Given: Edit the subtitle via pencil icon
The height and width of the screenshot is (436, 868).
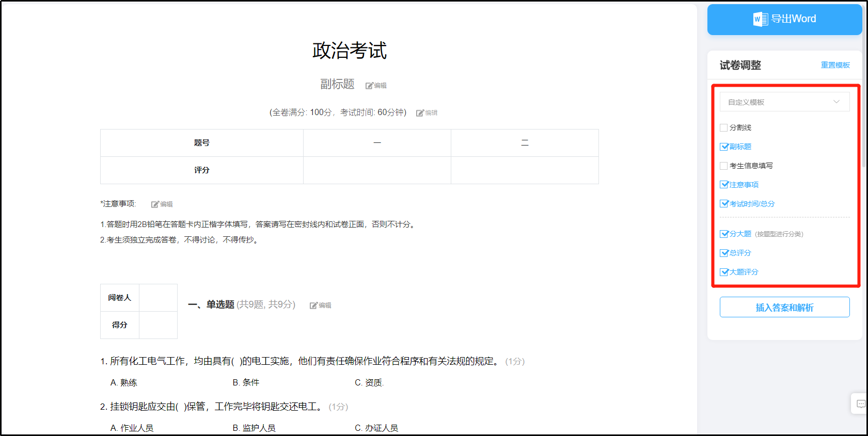Looking at the screenshot, I should (x=376, y=86).
